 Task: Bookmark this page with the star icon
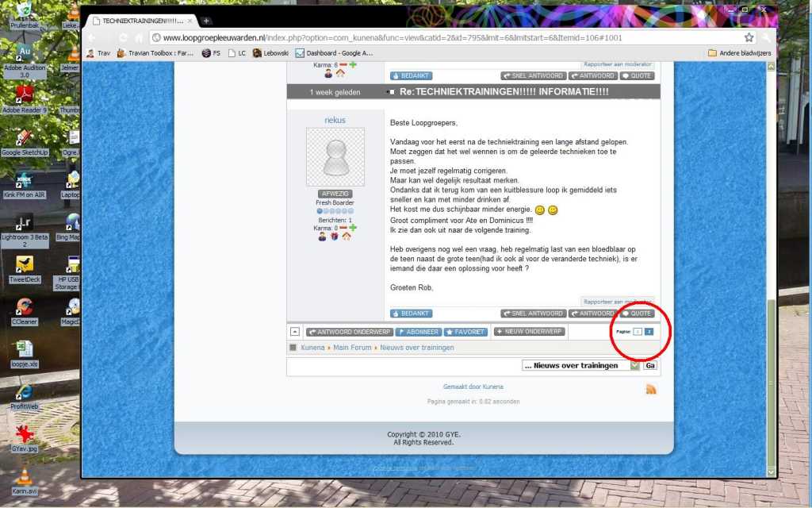(749, 37)
